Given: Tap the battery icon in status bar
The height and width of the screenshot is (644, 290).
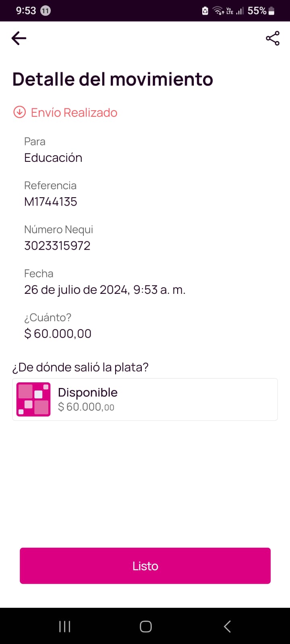Looking at the screenshot, I should pyautogui.click(x=271, y=11).
